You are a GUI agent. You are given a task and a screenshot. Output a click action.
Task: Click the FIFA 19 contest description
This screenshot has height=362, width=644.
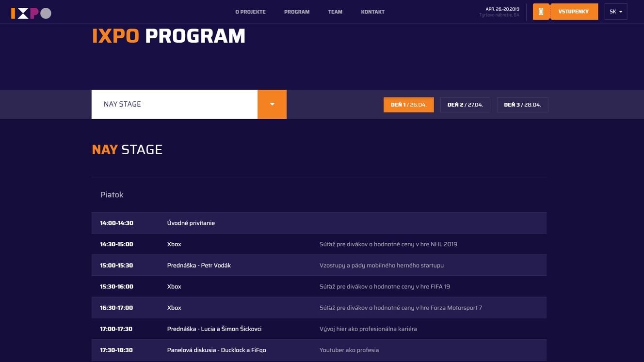(x=385, y=287)
